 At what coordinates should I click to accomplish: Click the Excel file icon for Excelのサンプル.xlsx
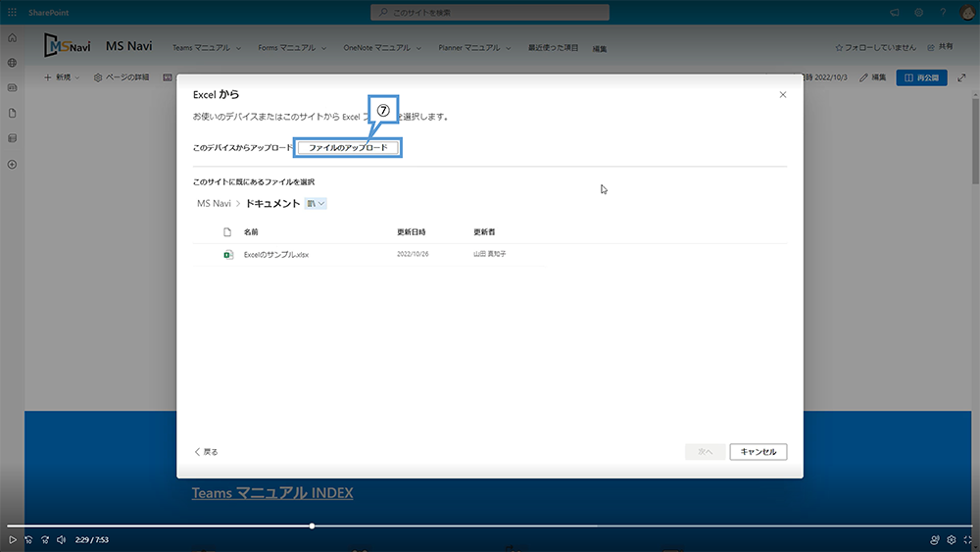[228, 255]
